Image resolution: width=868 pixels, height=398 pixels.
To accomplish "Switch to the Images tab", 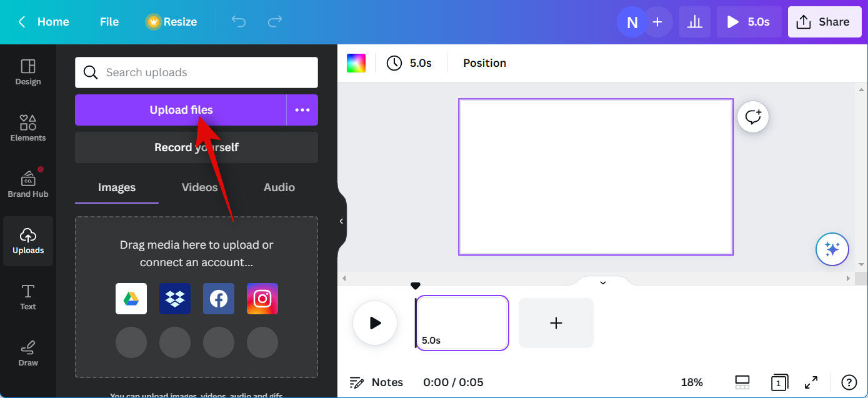I will point(117,187).
